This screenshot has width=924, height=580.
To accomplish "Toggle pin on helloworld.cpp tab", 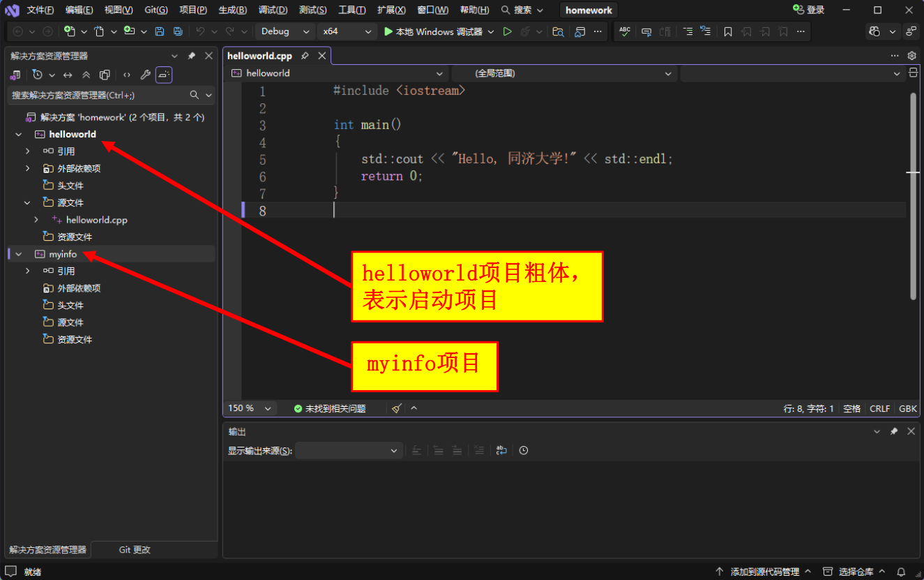I will pos(305,56).
